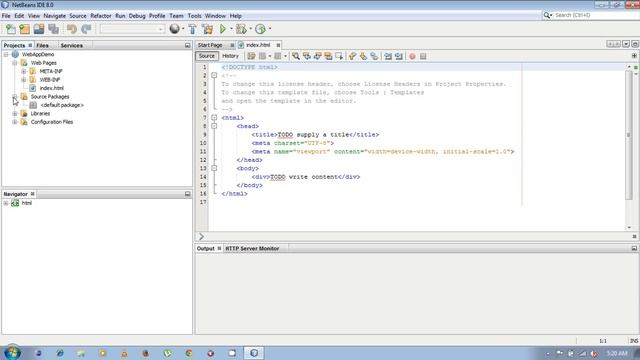Toggle Bookmark on current line

[374, 56]
